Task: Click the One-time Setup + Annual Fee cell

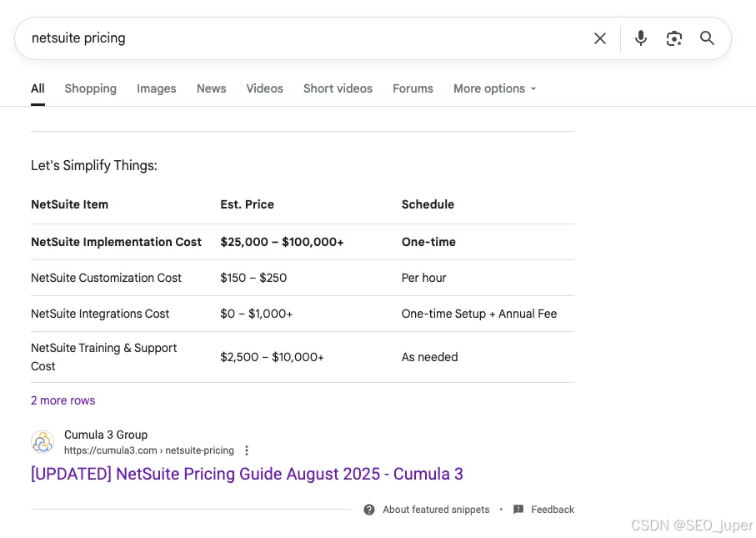Action: [x=479, y=314]
